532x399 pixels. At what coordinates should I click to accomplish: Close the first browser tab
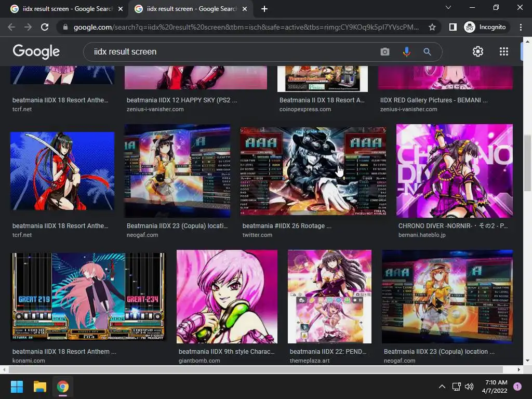coord(121,9)
